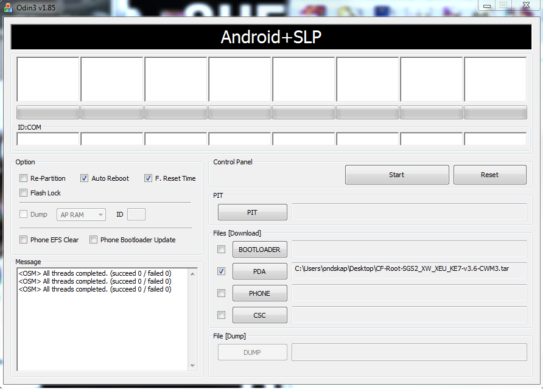Viewport: 543px width, 392px height.
Task: Click the last device progress bar
Action: click(495, 113)
